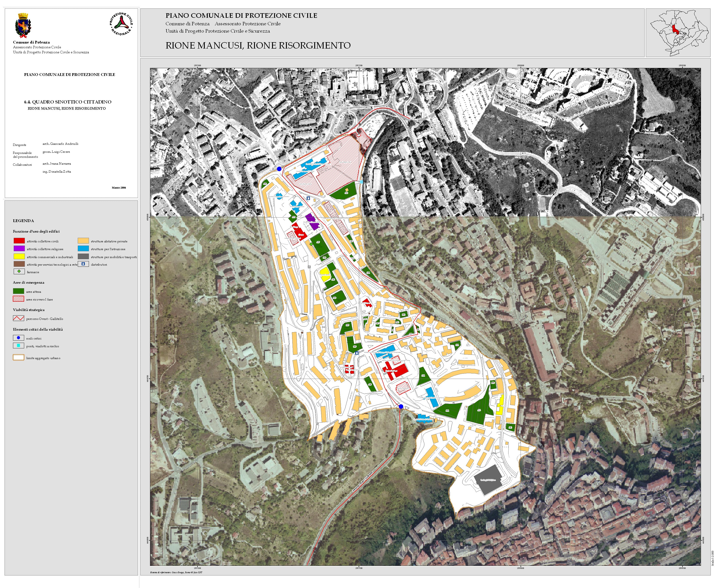Click the RIONE MANCUSI, RIONE RISORGIMENTO title
Image resolution: width=724 pixels, height=588 pixels.
click(x=258, y=45)
